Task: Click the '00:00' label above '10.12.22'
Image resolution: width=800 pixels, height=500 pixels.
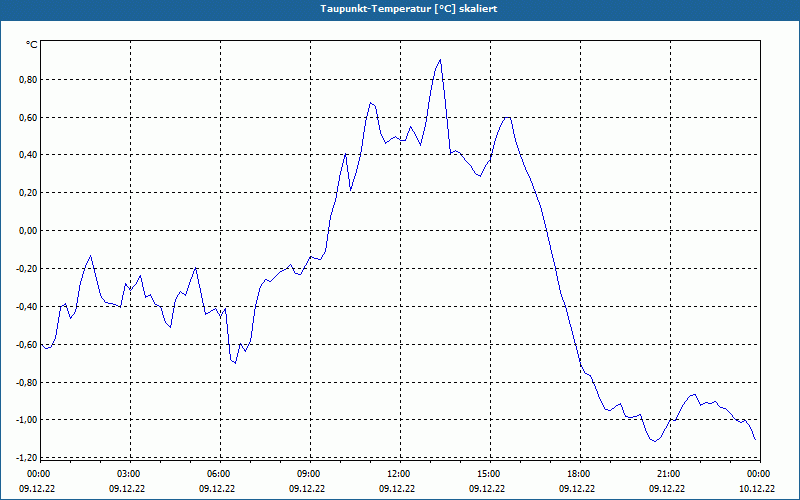Action: click(x=760, y=474)
